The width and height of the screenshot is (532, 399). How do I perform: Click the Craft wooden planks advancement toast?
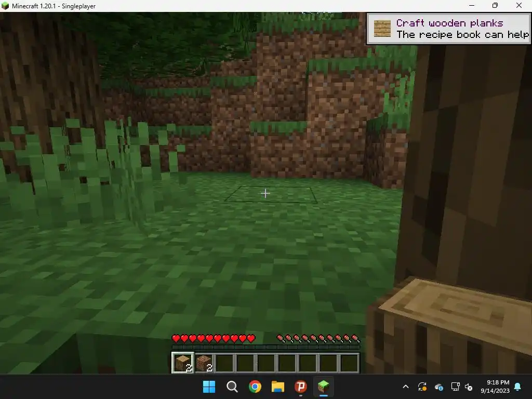(x=448, y=29)
